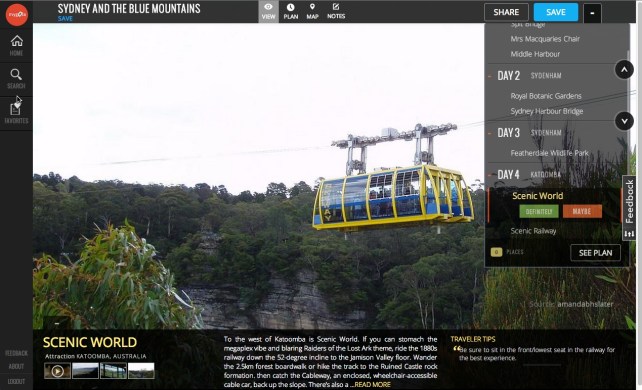The image size is (642, 390).
Task: Click the yellow places count badge
Action: tap(496, 252)
